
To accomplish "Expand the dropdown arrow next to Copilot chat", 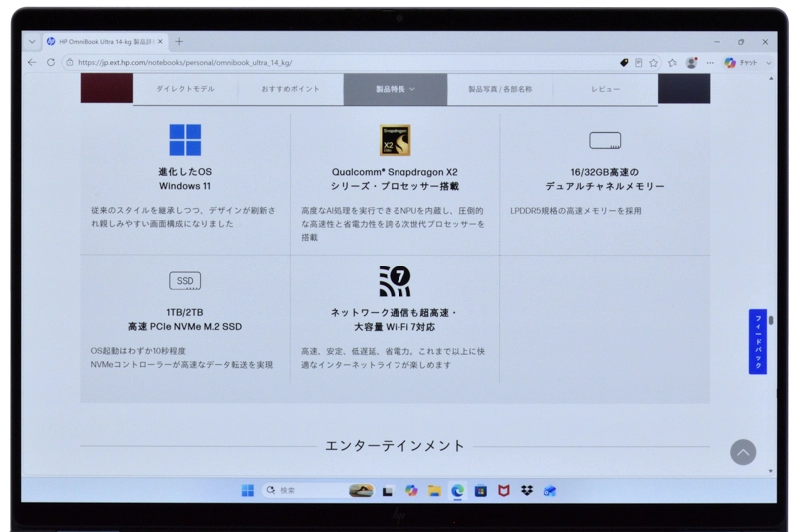I will (768, 63).
